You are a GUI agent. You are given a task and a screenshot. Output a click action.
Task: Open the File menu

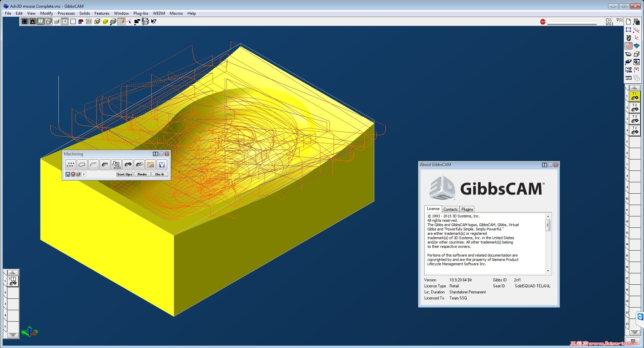click(8, 13)
